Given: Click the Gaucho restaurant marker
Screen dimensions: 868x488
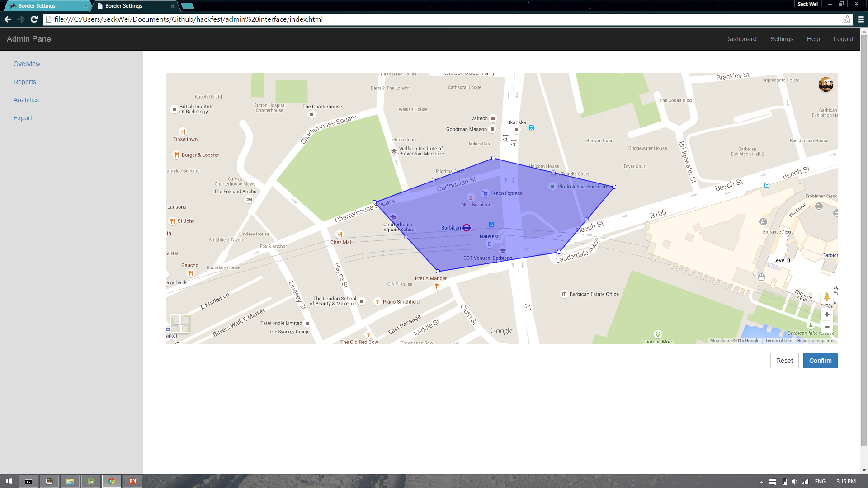Looking at the screenshot, I should pyautogui.click(x=190, y=273).
